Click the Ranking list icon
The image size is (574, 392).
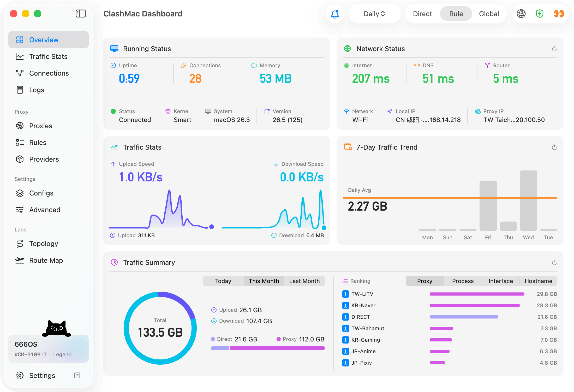[345, 281]
